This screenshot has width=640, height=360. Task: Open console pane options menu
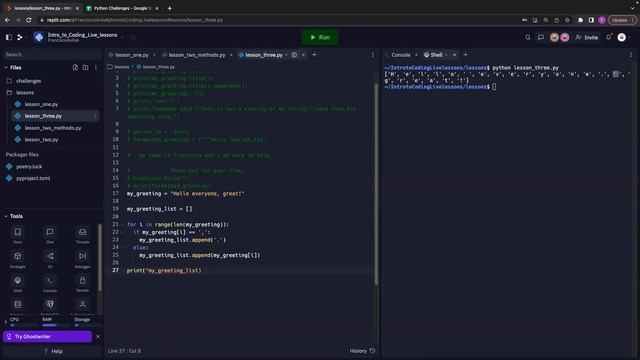pos(630,55)
